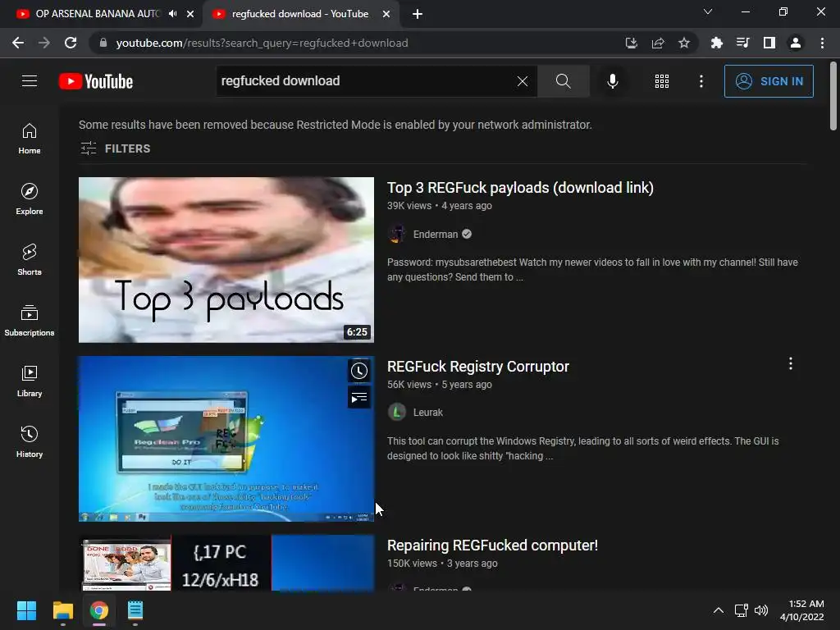Close the OP ARSENAL BANANA tab

coord(190,14)
